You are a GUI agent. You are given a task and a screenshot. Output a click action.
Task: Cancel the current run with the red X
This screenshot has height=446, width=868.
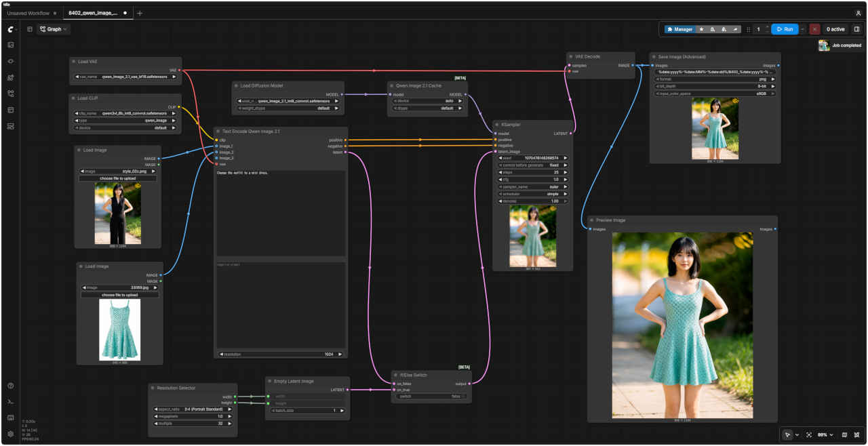[x=814, y=29]
